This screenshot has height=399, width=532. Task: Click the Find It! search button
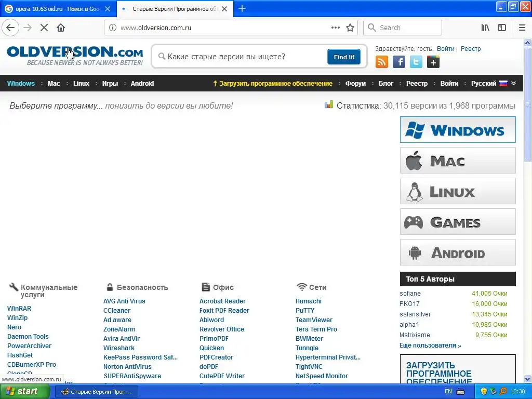pyautogui.click(x=344, y=57)
